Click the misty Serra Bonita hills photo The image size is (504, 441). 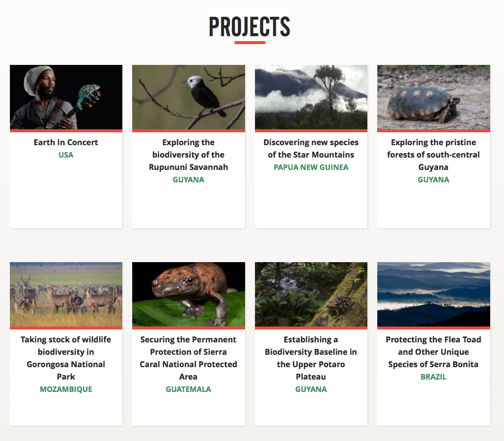coord(433,294)
